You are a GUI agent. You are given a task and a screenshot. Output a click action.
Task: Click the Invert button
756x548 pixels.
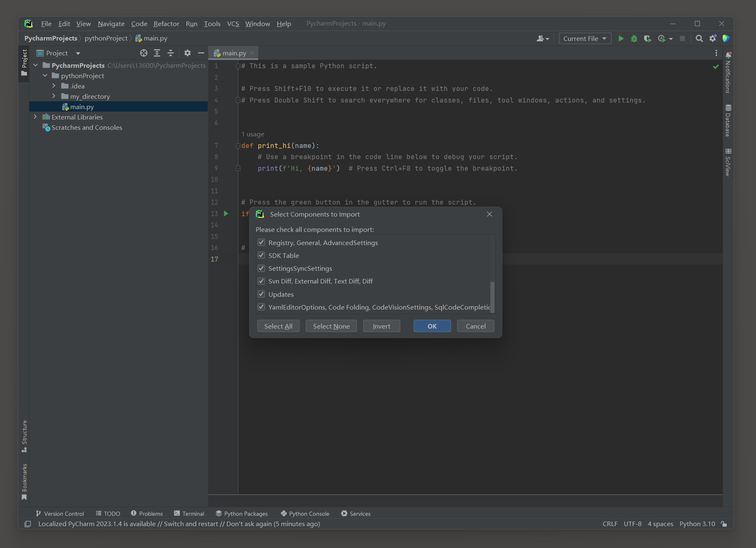(382, 326)
